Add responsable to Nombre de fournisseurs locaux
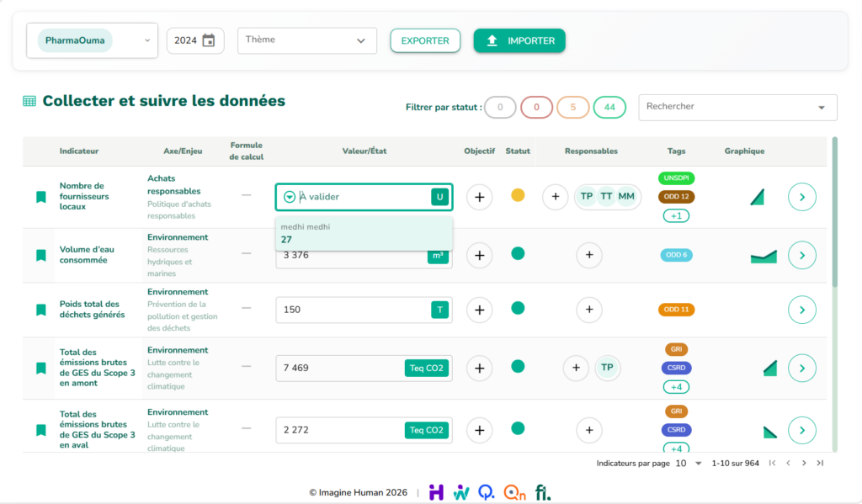 click(556, 196)
